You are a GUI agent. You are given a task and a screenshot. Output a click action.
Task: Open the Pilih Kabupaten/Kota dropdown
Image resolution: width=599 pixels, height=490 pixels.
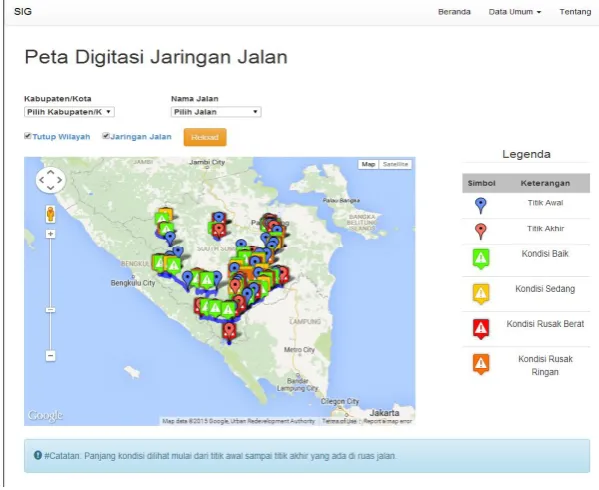click(x=69, y=112)
